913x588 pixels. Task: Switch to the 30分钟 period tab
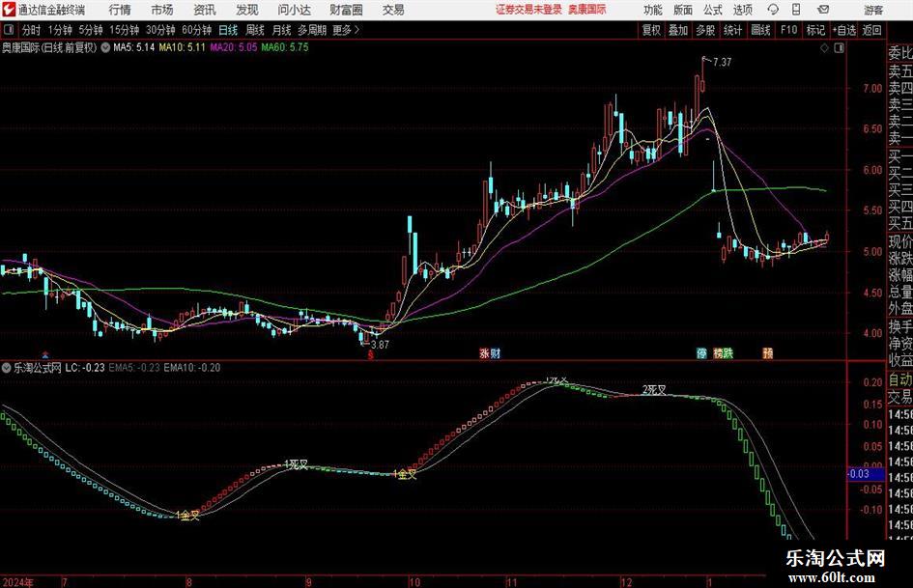(160, 30)
